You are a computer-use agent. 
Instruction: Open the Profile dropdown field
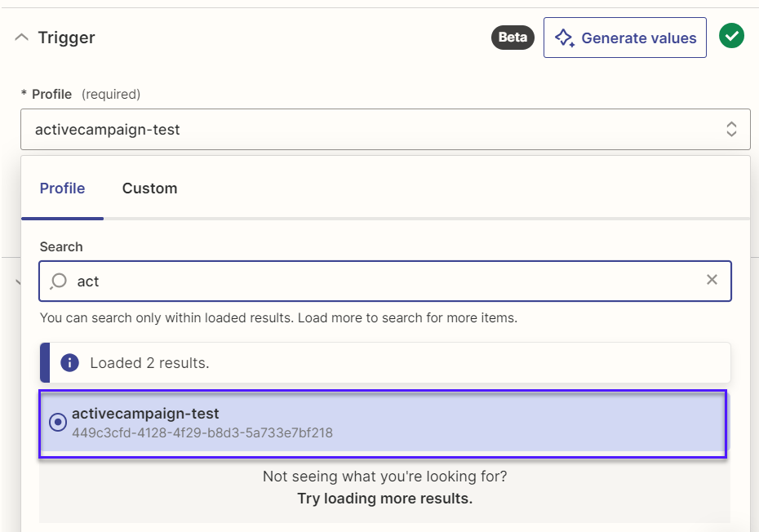385,129
